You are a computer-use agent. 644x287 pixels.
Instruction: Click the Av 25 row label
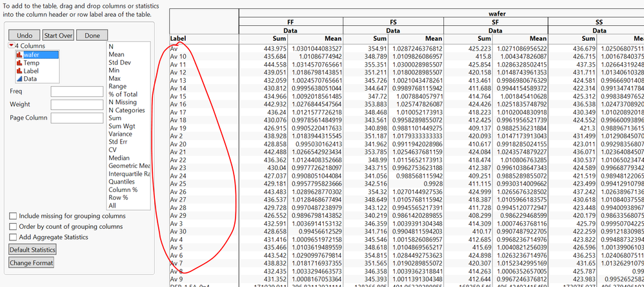pos(178,184)
